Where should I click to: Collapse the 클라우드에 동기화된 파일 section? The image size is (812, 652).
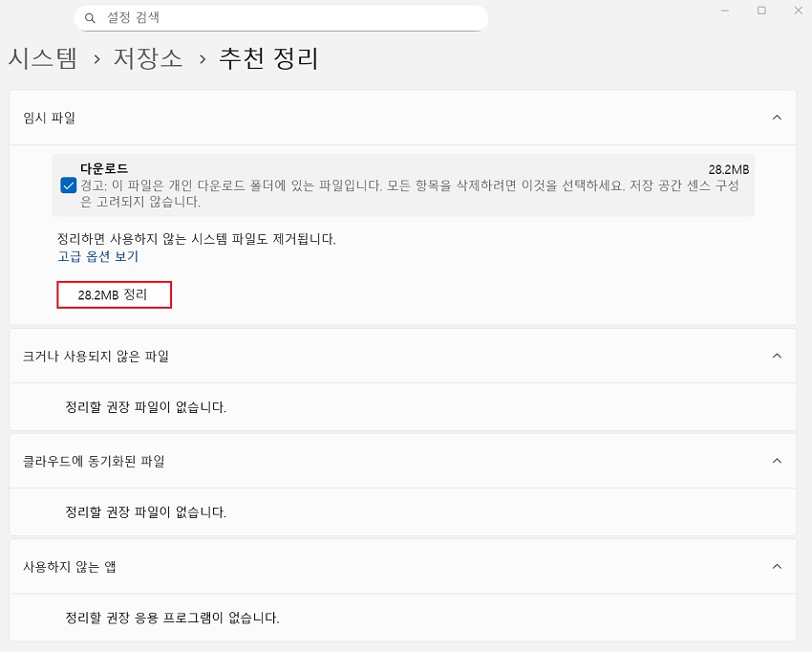click(x=776, y=459)
